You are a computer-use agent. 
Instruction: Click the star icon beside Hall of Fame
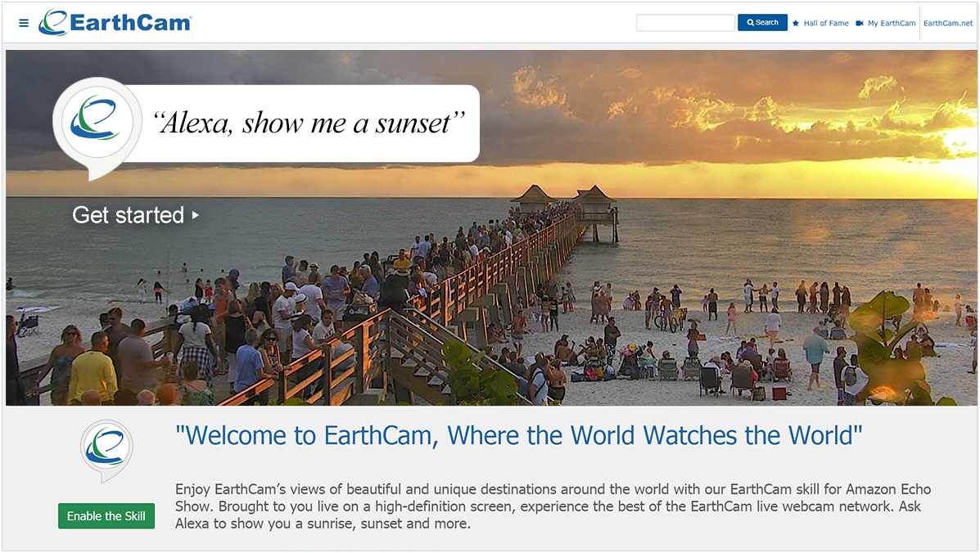[796, 23]
